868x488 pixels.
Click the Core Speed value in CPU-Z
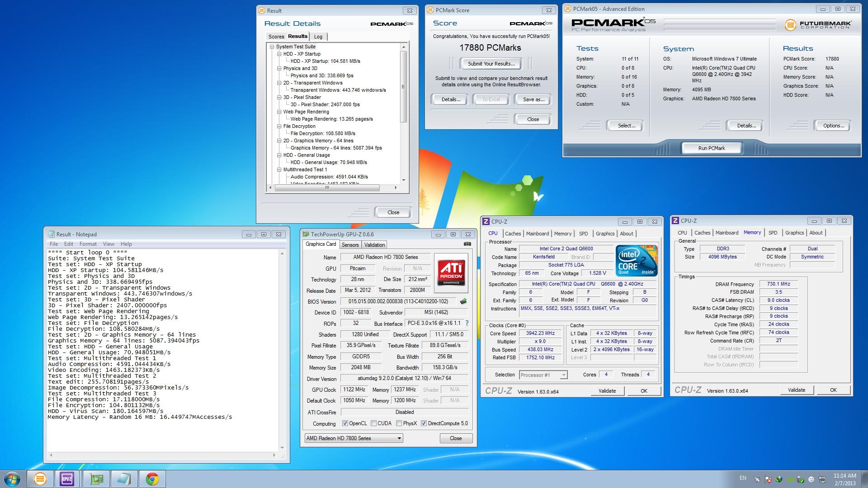540,333
